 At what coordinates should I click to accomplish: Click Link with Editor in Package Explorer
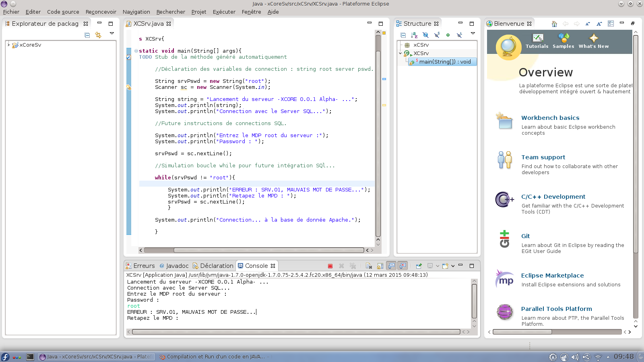pyautogui.click(x=98, y=35)
